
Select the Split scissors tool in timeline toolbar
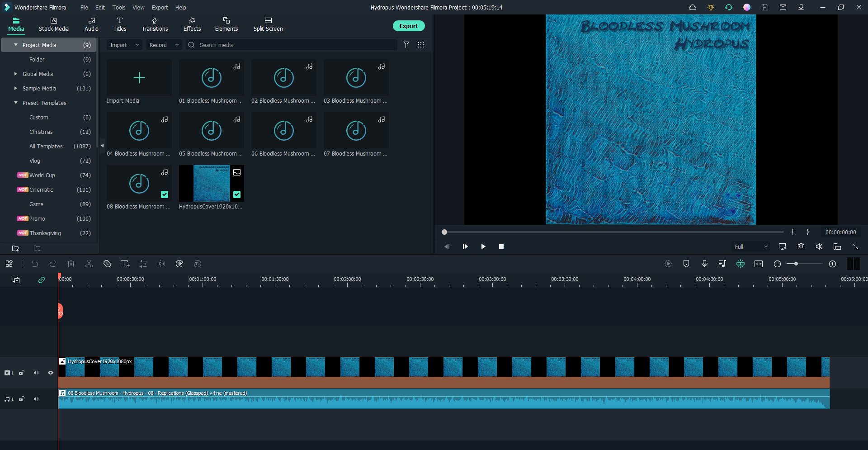click(x=89, y=264)
